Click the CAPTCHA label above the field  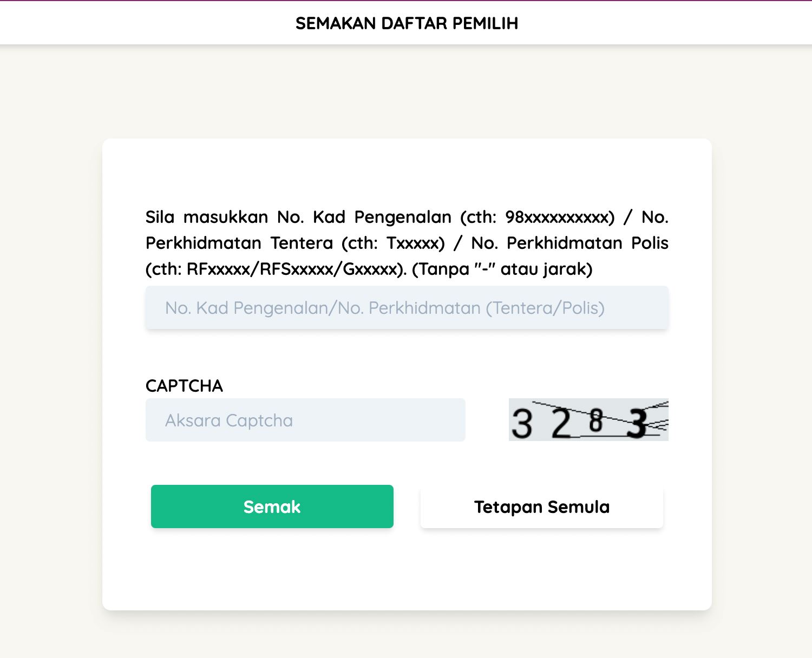tap(184, 386)
